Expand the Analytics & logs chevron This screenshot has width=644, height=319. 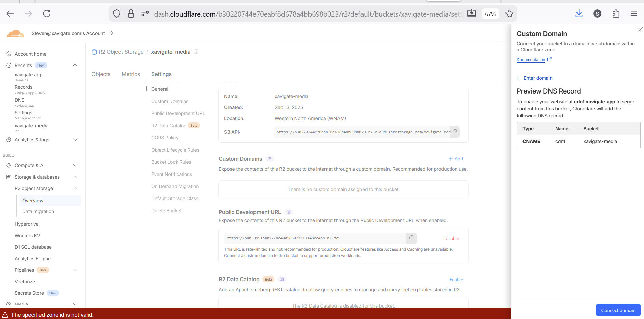point(75,140)
